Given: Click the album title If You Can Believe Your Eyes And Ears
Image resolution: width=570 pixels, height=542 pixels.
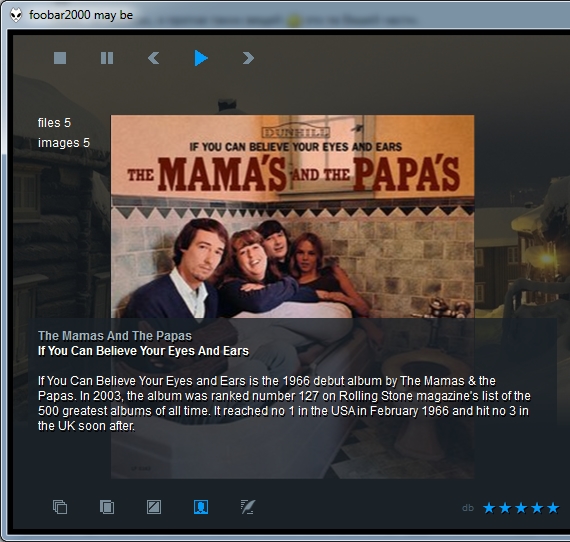Looking at the screenshot, I should 143,351.
